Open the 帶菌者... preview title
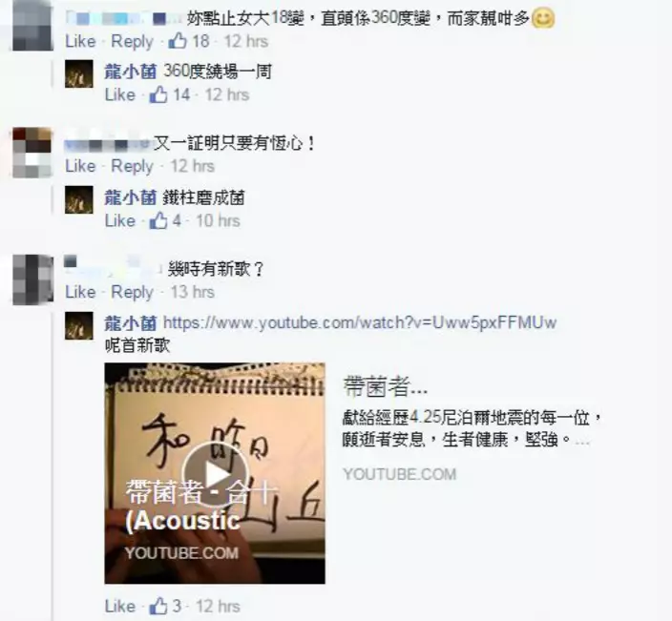 (x=386, y=386)
